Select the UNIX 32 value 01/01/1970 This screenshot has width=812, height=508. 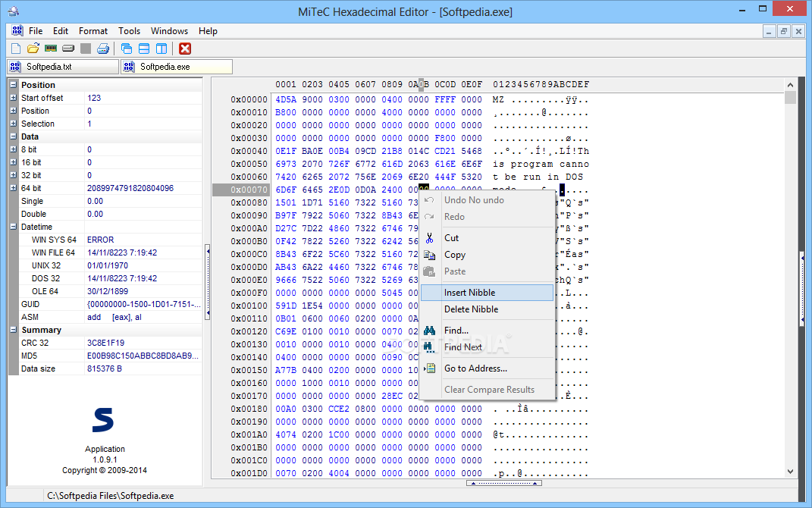(x=108, y=265)
